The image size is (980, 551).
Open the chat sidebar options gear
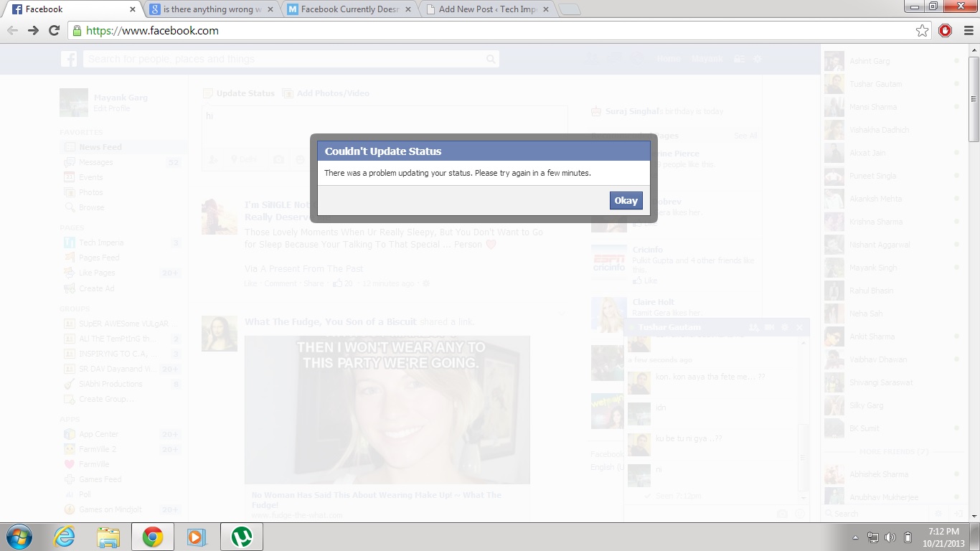(938, 514)
